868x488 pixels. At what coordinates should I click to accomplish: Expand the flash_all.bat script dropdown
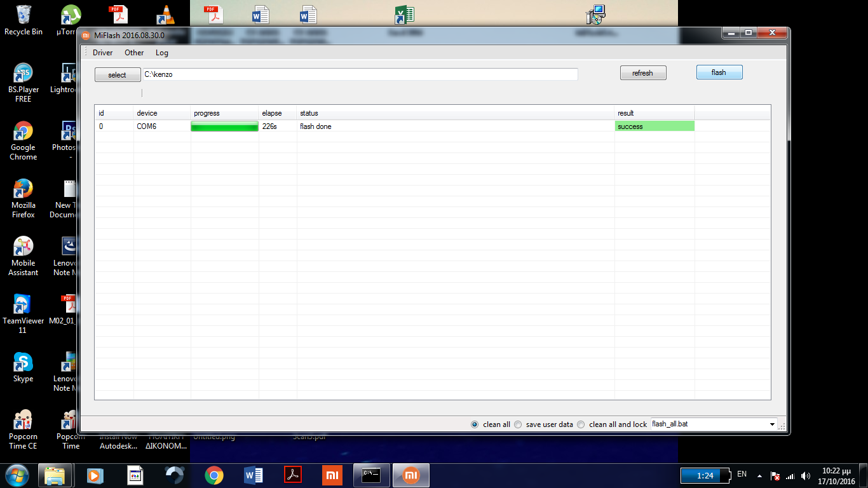pyautogui.click(x=772, y=424)
